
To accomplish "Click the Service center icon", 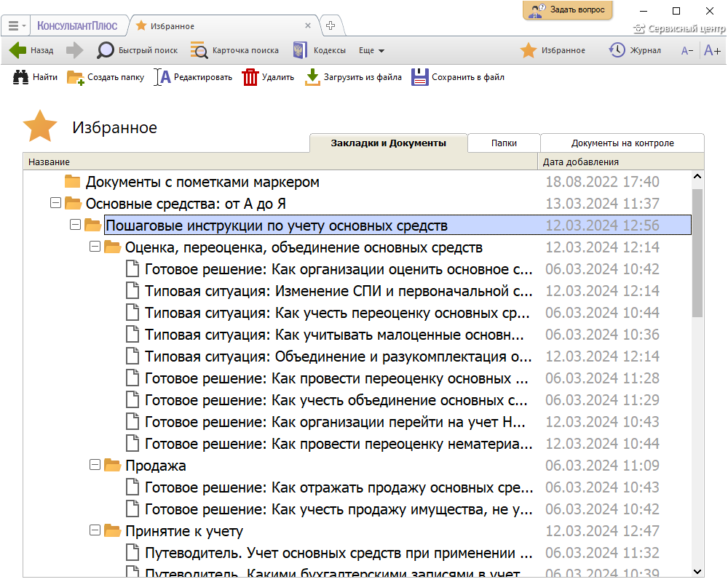I will pyautogui.click(x=639, y=29).
